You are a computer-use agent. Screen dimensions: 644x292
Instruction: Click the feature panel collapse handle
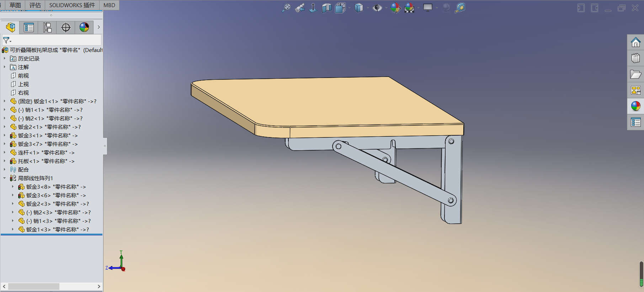105,146
